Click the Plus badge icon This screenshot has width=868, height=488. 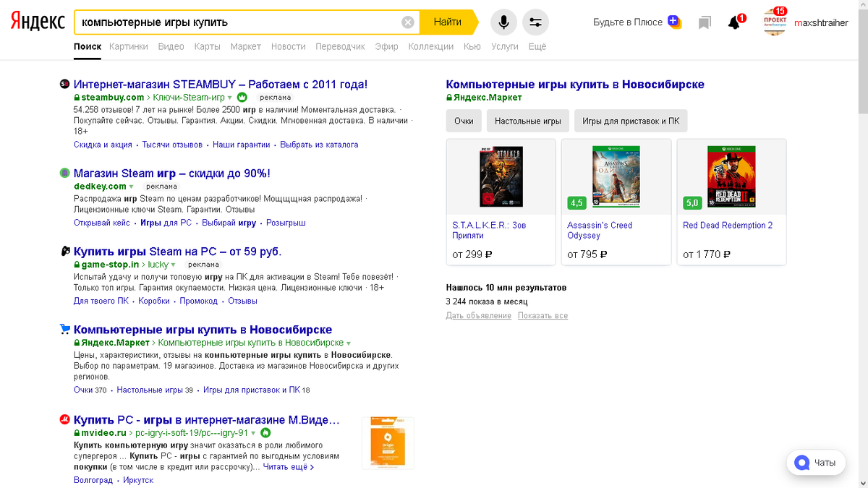click(x=674, y=22)
